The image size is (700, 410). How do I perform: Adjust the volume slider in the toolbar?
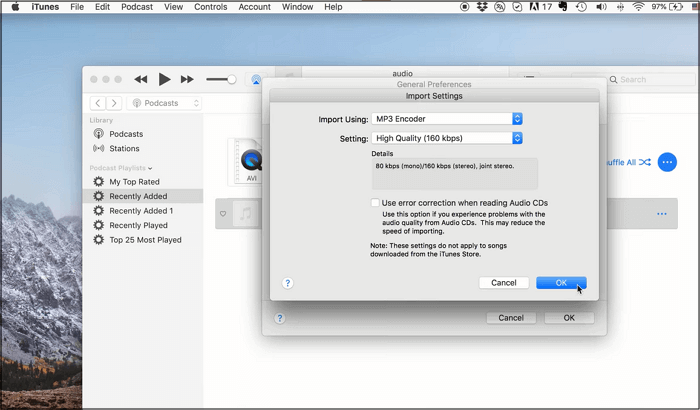(221, 79)
